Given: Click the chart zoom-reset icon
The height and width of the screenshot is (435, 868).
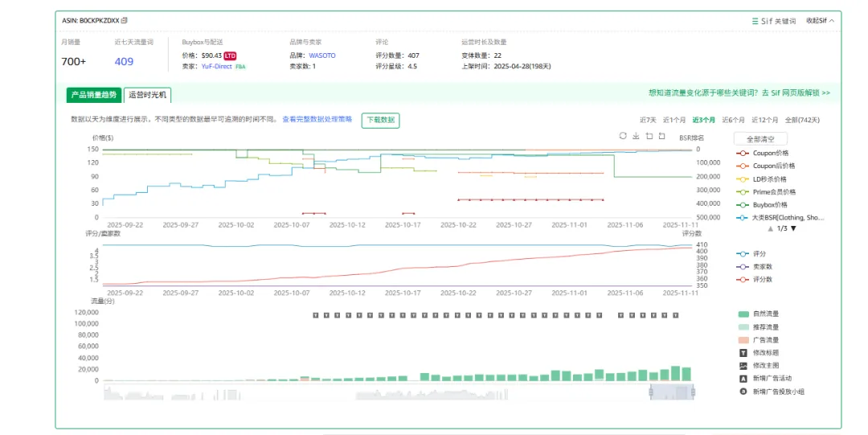Looking at the screenshot, I should point(661,136).
